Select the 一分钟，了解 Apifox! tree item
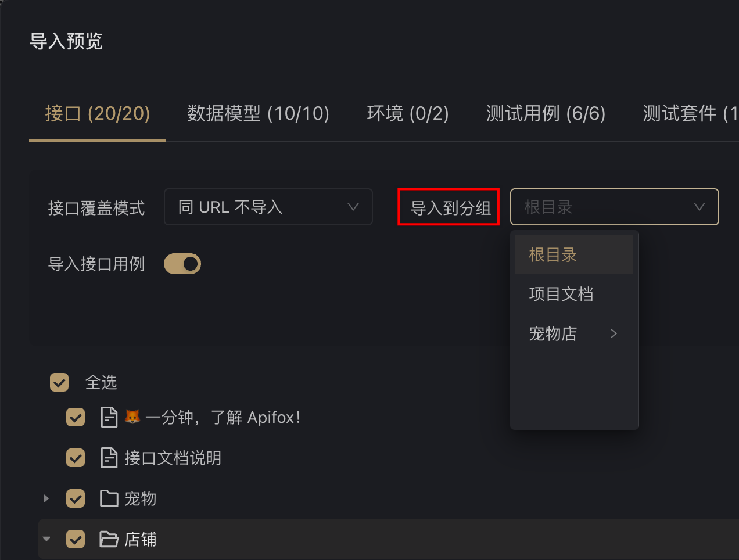739x560 pixels. click(x=223, y=417)
